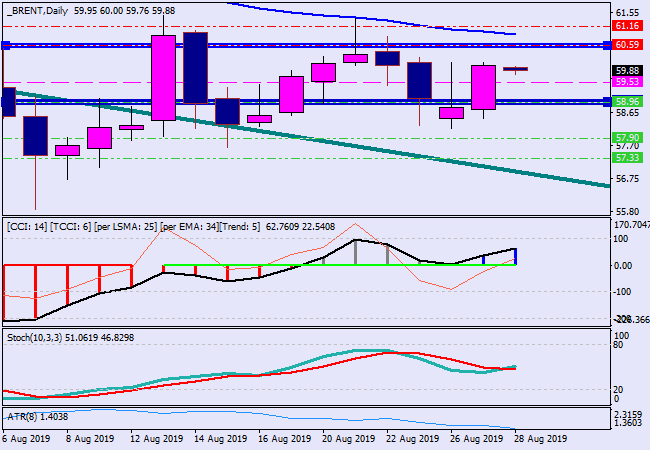Select the 59.88 current price tag
Viewport: 650px width, 450px height.
coord(627,69)
